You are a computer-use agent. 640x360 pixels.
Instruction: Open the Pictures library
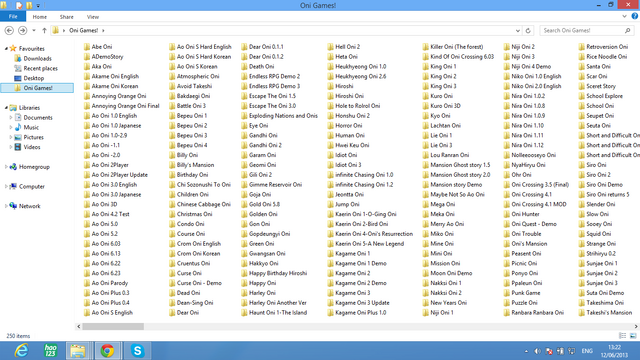coord(29,137)
